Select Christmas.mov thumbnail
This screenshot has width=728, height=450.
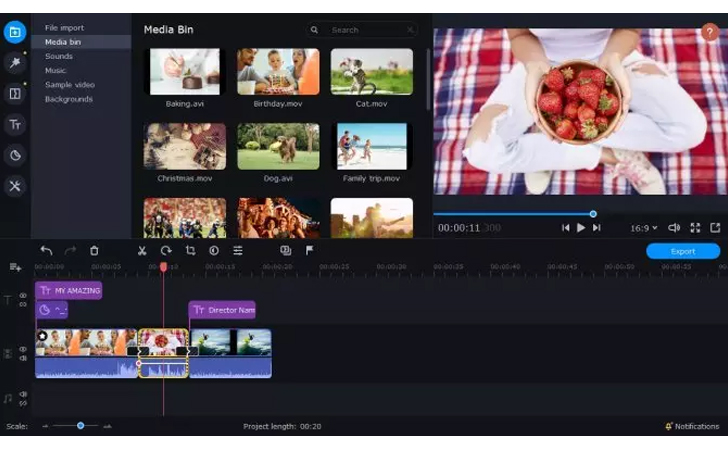point(185,146)
